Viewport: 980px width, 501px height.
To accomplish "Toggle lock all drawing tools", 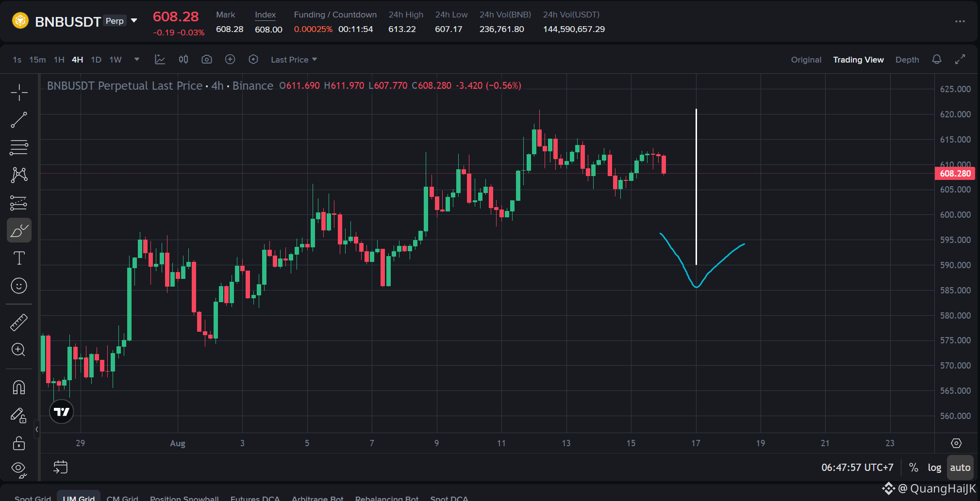I will [x=19, y=443].
